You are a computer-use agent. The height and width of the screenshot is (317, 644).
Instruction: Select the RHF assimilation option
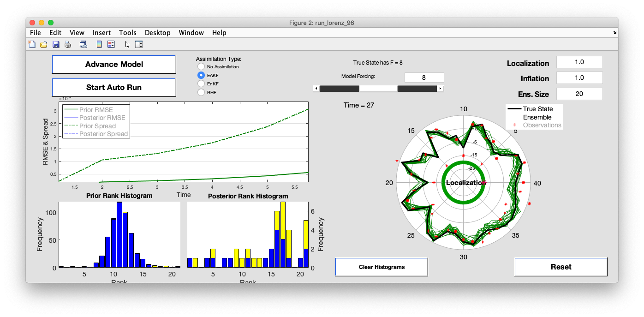201,92
